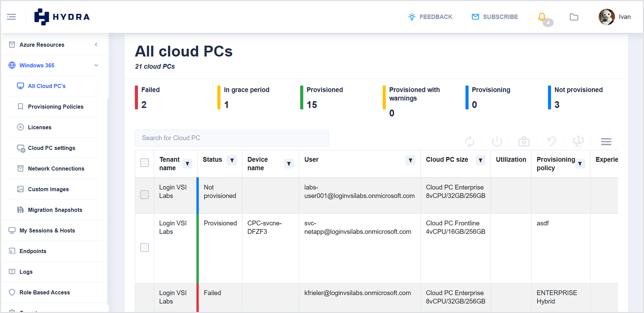Click the power toolbar icon

click(497, 141)
